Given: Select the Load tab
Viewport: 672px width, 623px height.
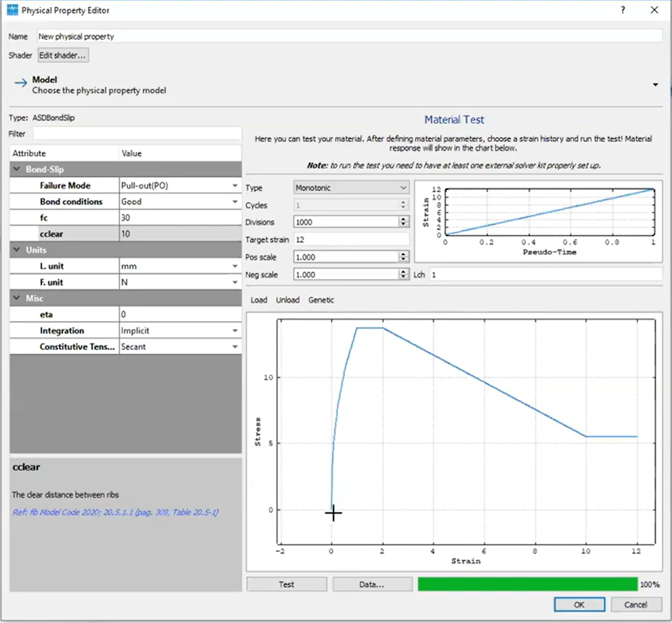Looking at the screenshot, I should tap(259, 300).
